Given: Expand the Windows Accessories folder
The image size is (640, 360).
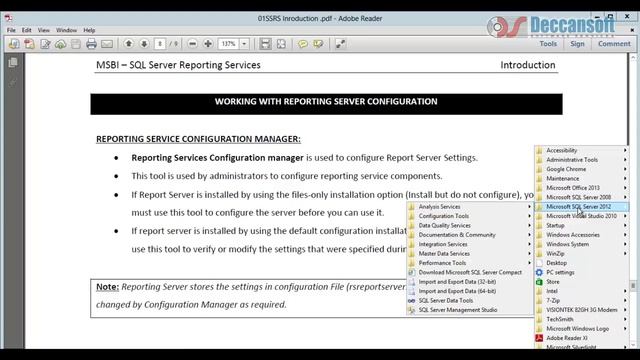Looking at the screenshot, I should tap(582, 235).
